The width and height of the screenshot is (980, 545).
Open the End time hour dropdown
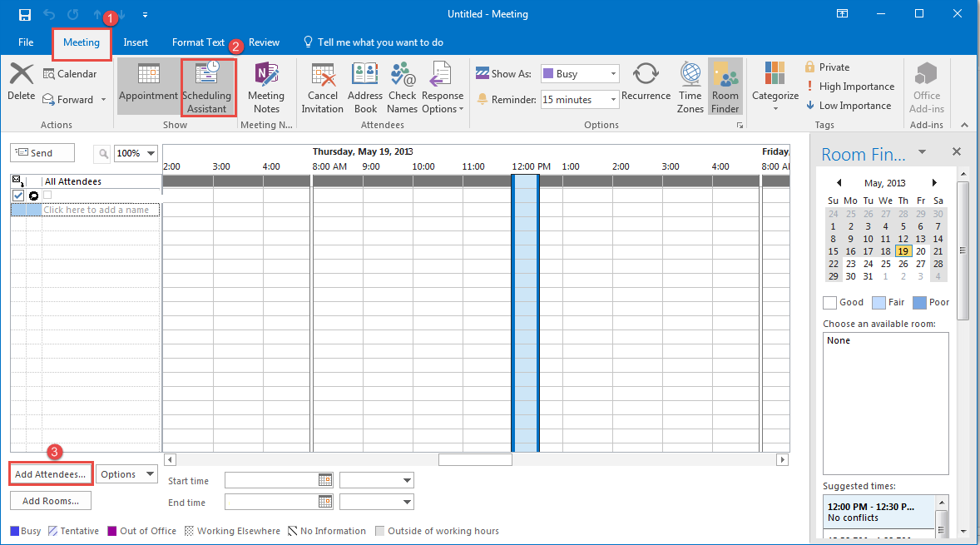[x=407, y=501]
